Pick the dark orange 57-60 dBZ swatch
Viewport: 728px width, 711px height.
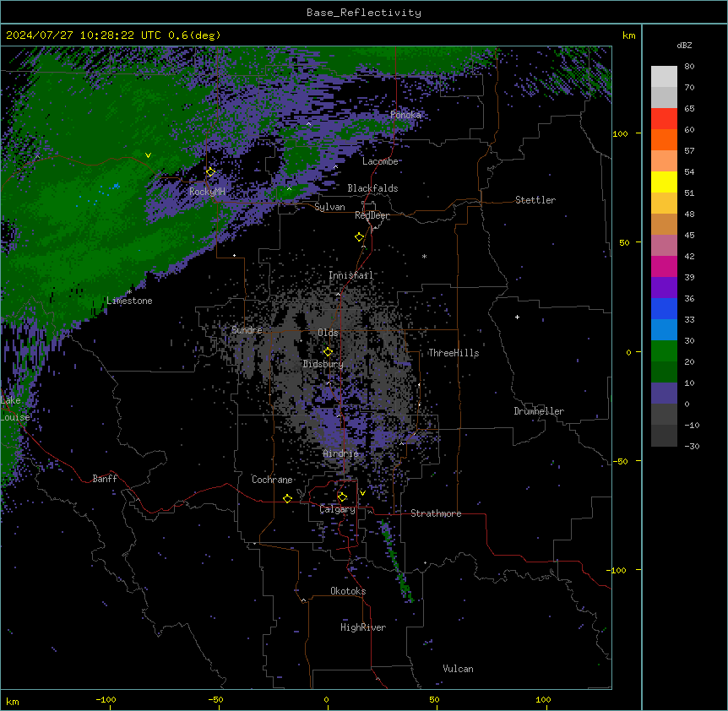pyautogui.click(x=664, y=139)
